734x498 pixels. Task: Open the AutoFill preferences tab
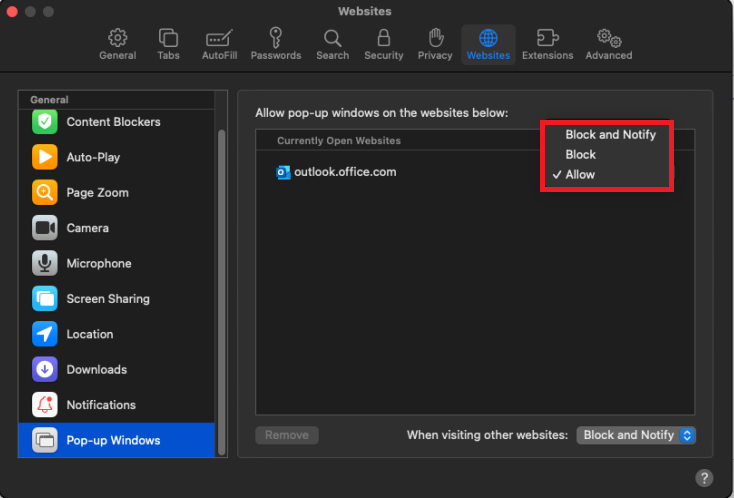(x=219, y=45)
